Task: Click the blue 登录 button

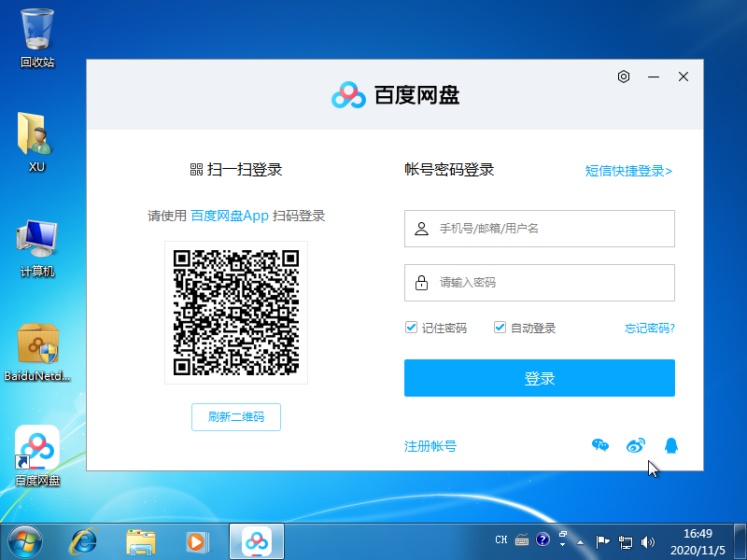Action: click(x=539, y=378)
